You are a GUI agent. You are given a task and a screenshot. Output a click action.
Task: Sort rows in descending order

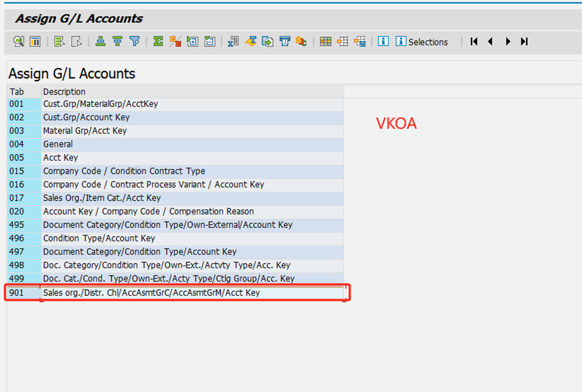(117, 42)
